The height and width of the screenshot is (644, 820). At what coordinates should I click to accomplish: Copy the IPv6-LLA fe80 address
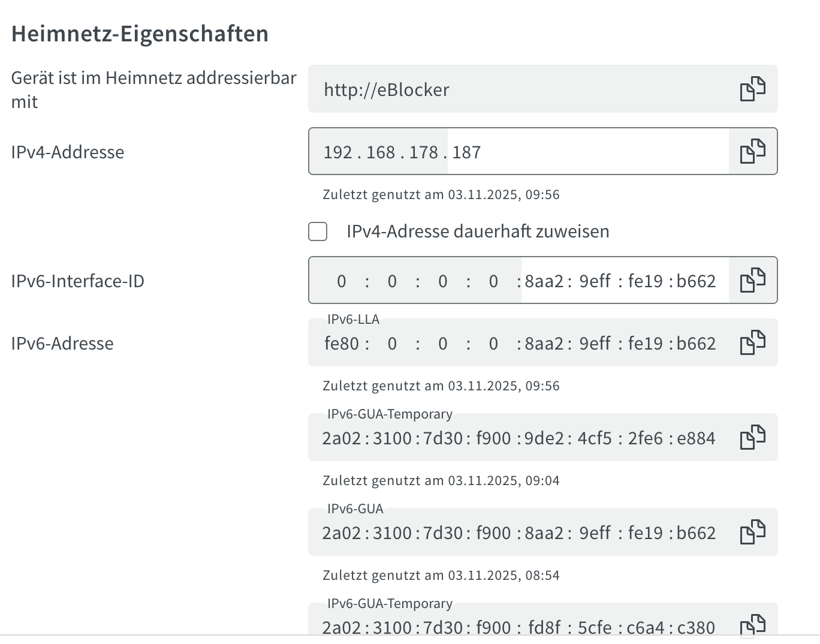[752, 343]
